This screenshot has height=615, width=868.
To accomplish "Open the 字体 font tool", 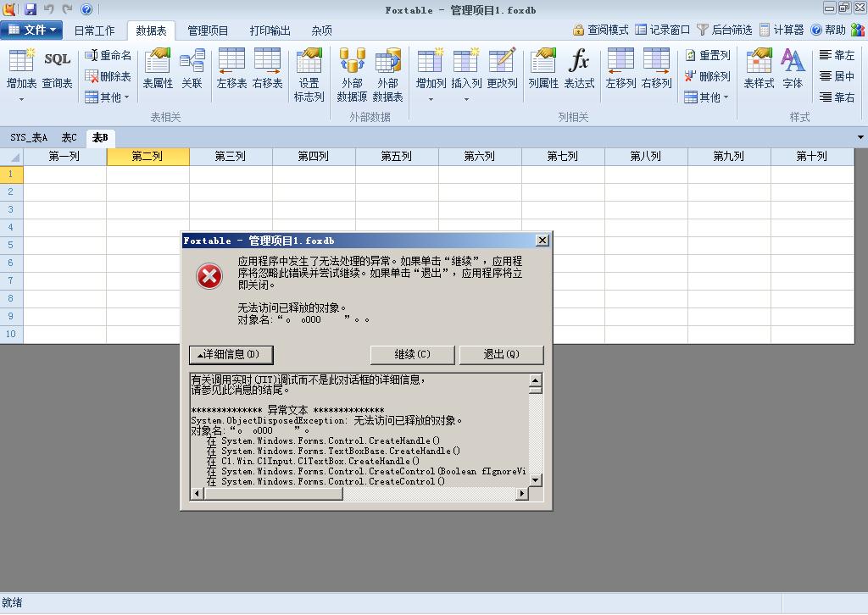I will [793, 69].
